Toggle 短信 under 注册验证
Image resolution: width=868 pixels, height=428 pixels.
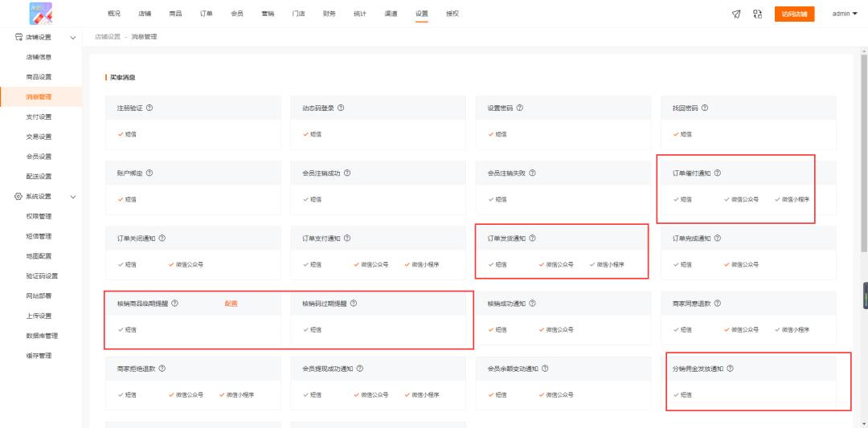click(127, 134)
